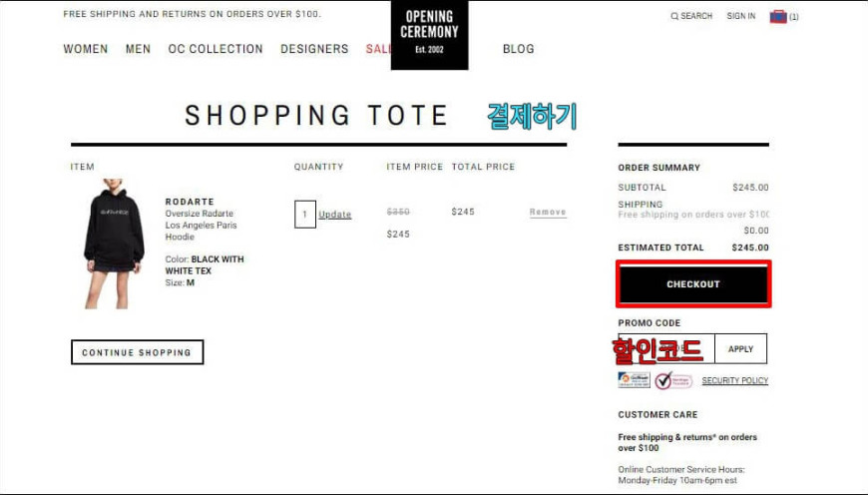
Task: Click the verified checkmark trust badge
Action: [x=673, y=380]
